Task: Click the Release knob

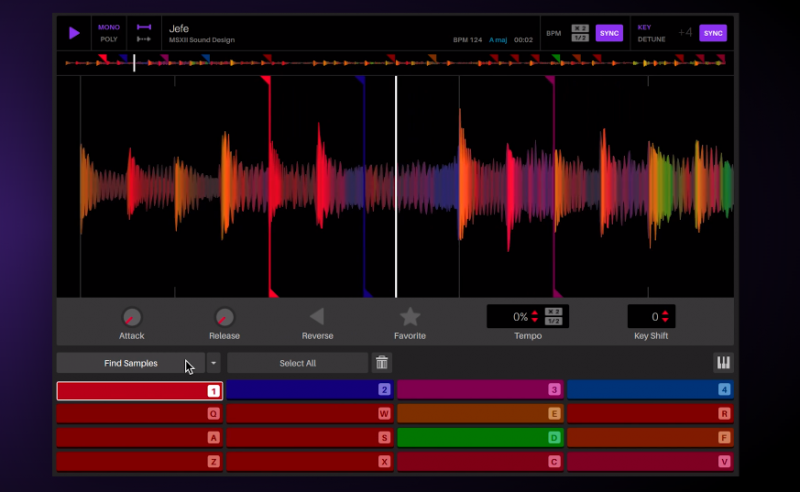Action: coord(225,317)
